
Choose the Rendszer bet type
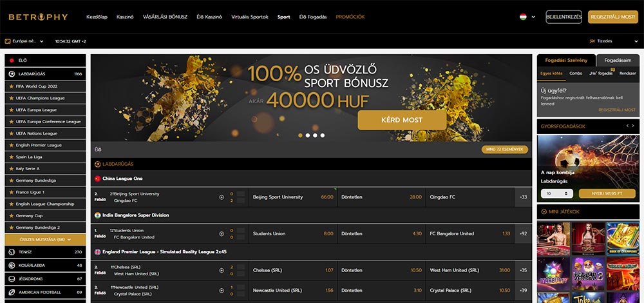click(x=627, y=73)
